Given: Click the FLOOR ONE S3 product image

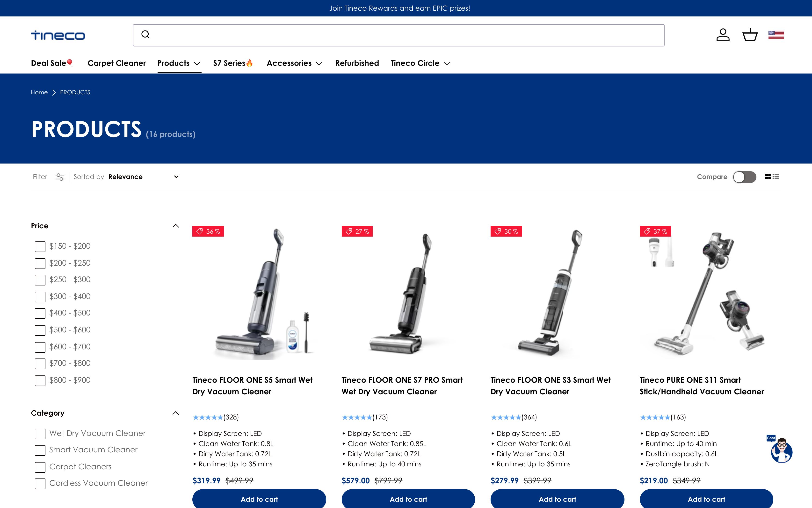Looking at the screenshot, I should coord(557,293).
